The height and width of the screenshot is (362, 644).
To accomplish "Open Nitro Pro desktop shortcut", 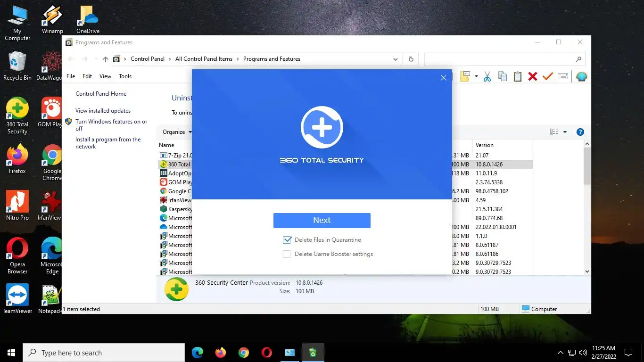I will point(17,206).
